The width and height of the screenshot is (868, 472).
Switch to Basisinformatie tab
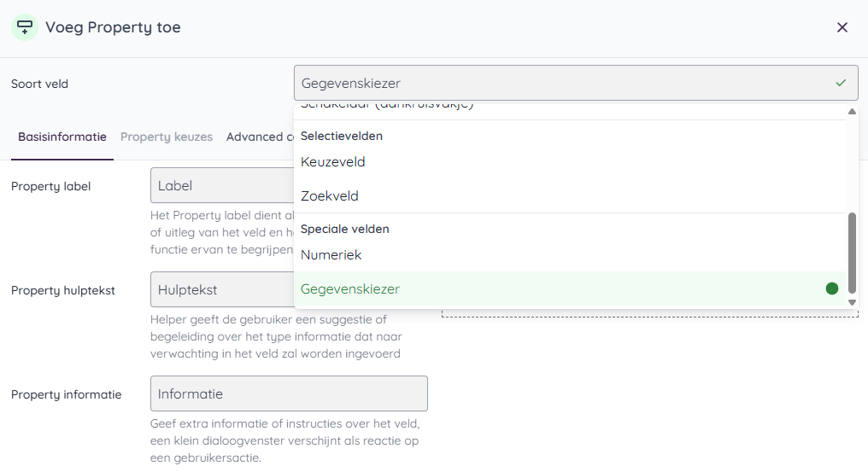point(62,137)
